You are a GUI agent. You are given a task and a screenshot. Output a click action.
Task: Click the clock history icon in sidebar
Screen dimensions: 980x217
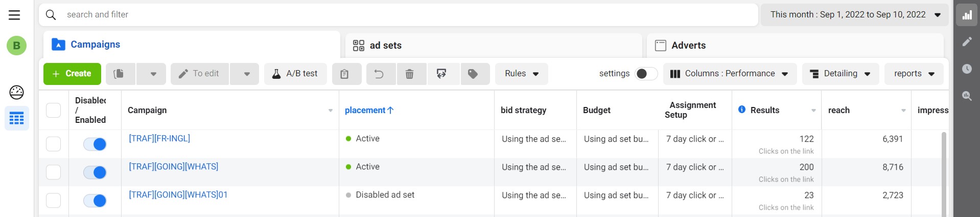[x=967, y=69]
